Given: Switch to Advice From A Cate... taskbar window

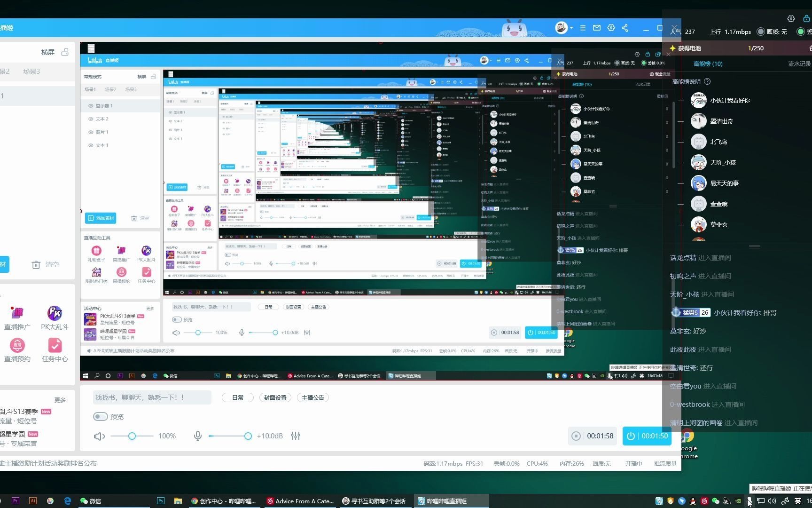Looking at the screenshot, I should pyautogui.click(x=300, y=501).
